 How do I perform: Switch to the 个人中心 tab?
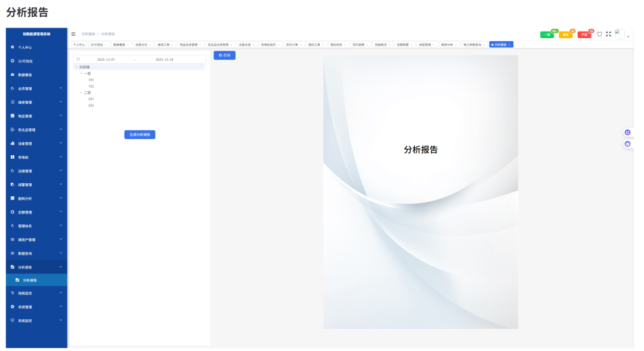(x=79, y=45)
